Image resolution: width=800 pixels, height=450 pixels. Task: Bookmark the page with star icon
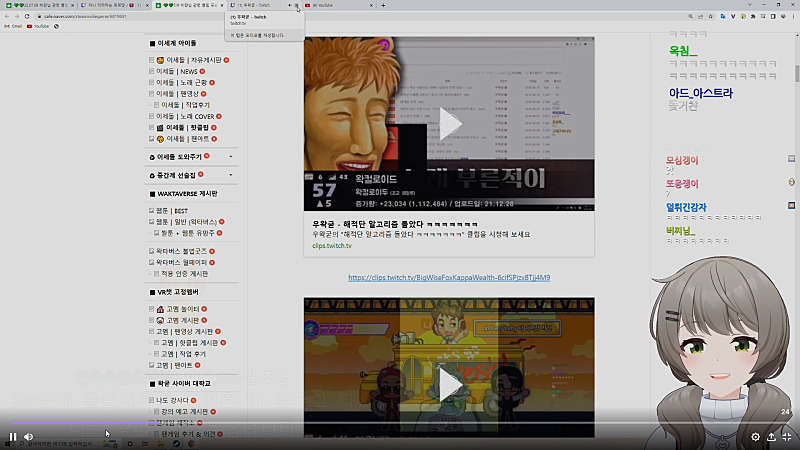click(711, 16)
